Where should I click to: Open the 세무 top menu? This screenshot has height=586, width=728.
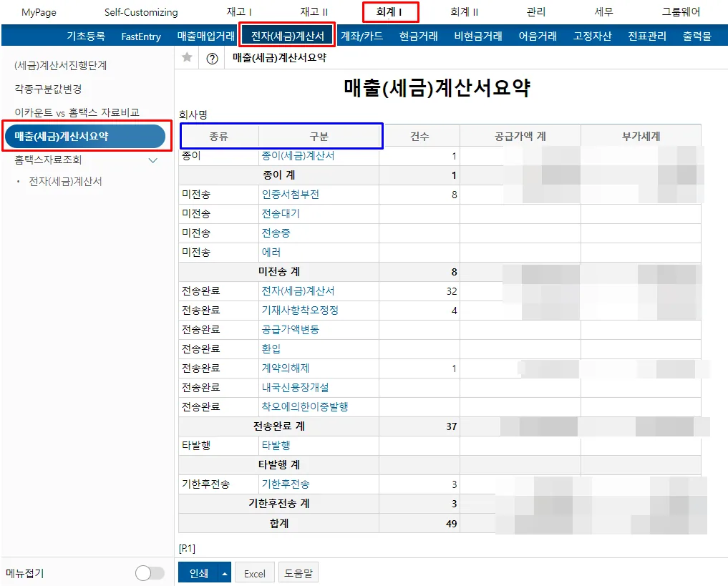(x=603, y=12)
